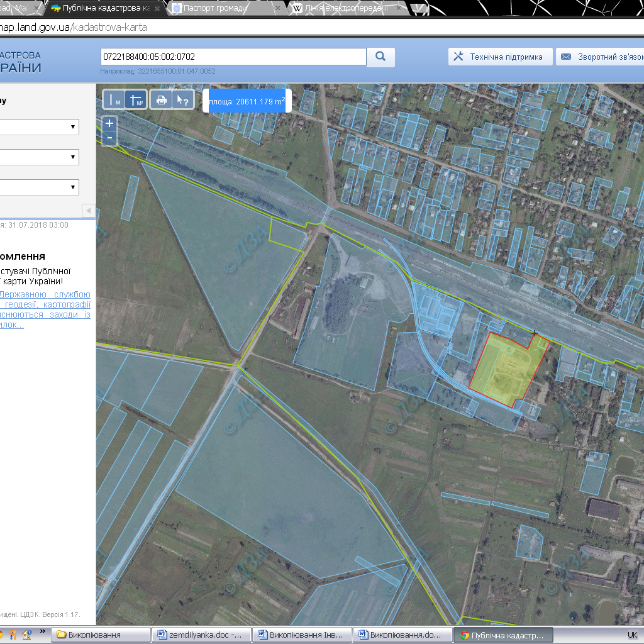Viewport: 644px width, 644px height.
Task: Open the third sidebar dropdown
Action: [x=39, y=187]
